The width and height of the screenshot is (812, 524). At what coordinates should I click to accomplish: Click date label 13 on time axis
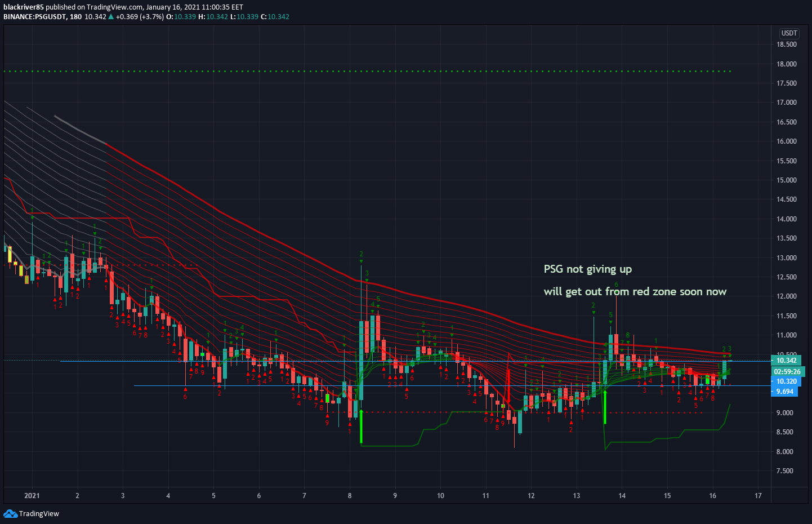pos(577,496)
